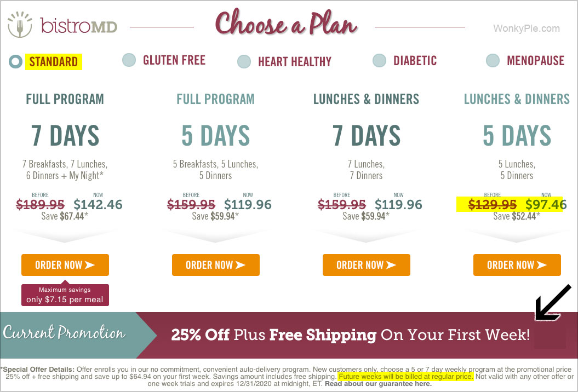This screenshot has width=578, height=392.
Task: Pick the Diabetic plan radio button
Action: coord(379,60)
